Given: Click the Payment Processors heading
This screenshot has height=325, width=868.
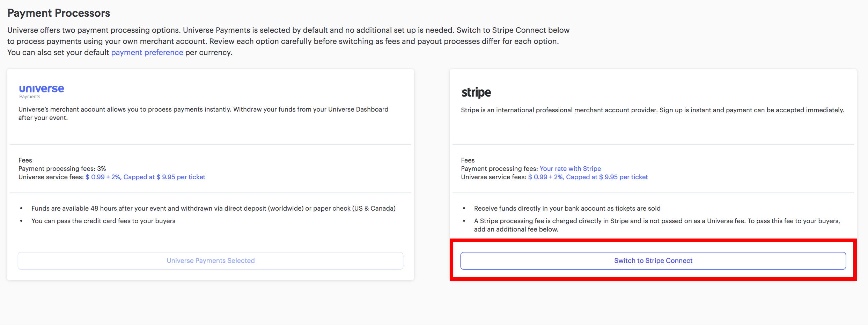Looking at the screenshot, I should click(59, 13).
